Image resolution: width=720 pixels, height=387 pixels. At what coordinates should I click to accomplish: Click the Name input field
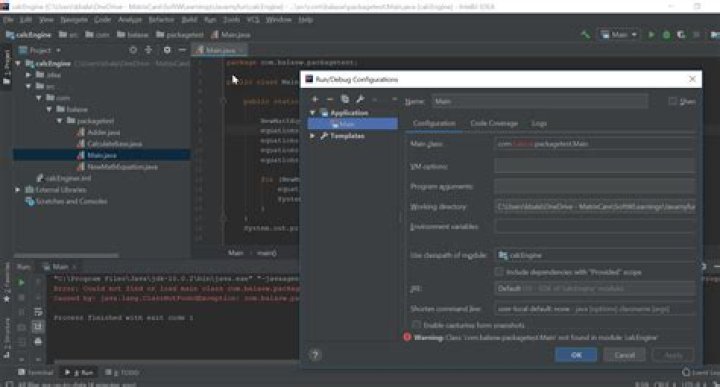(x=540, y=101)
